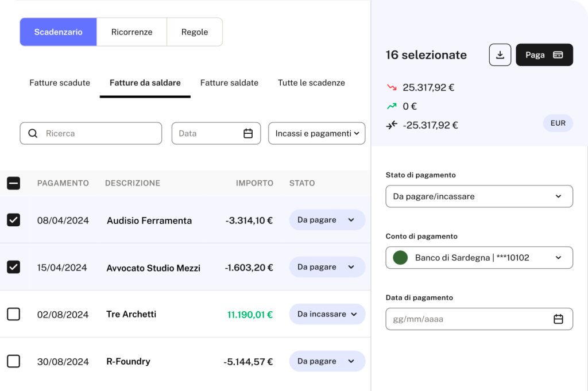Click the amount -5.144,57 €
The height and width of the screenshot is (391, 588).
coord(248,362)
